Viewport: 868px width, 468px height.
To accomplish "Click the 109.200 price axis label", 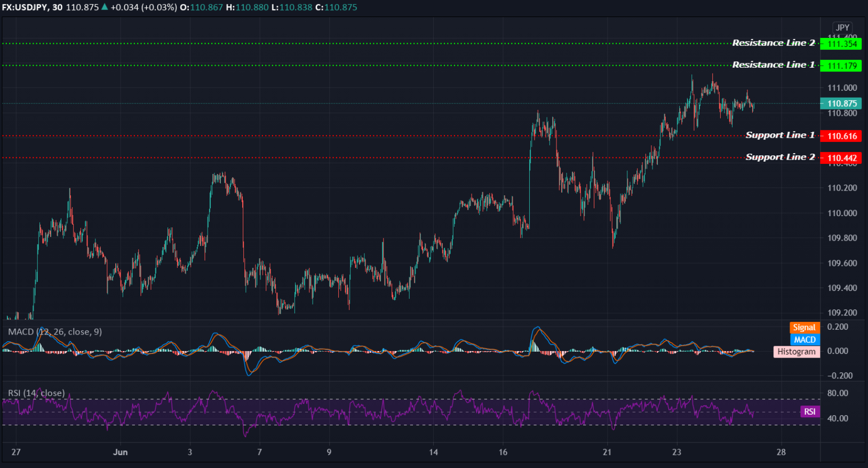I will tap(842, 313).
